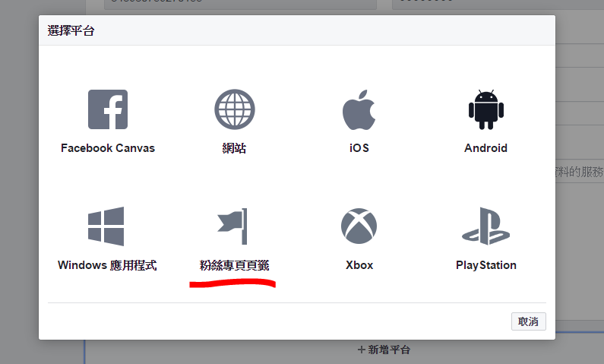Click the globe icon for 網站
This screenshot has width=604, height=364.
234,109
